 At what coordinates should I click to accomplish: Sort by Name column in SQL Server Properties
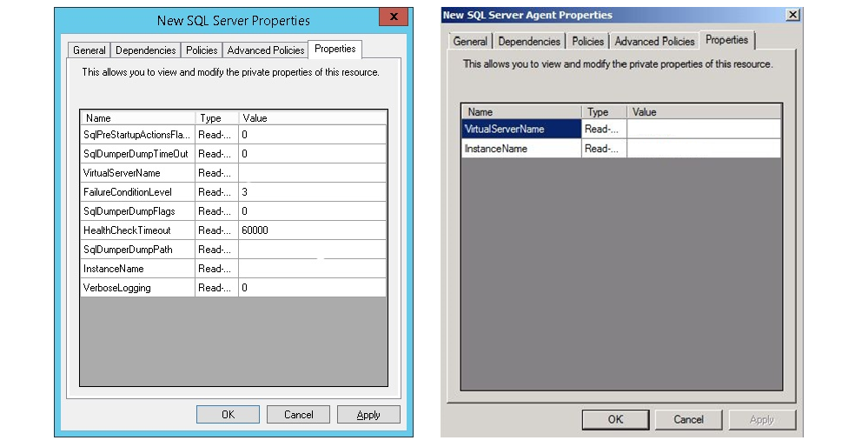point(138,118)
